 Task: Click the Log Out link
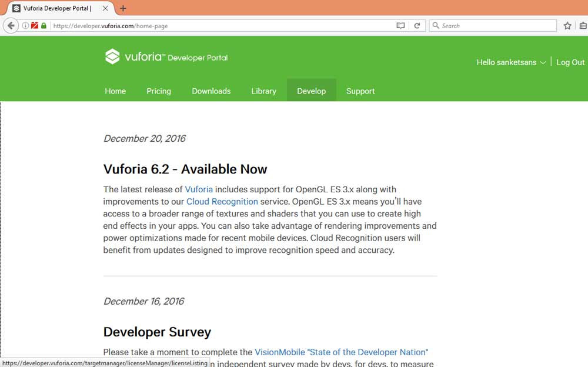tap(570, 62)
